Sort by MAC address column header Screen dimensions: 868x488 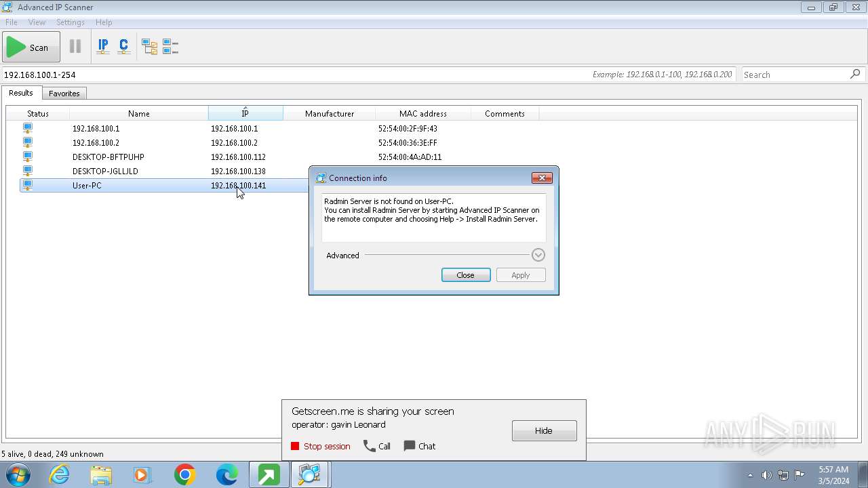[x=423, y=113]
